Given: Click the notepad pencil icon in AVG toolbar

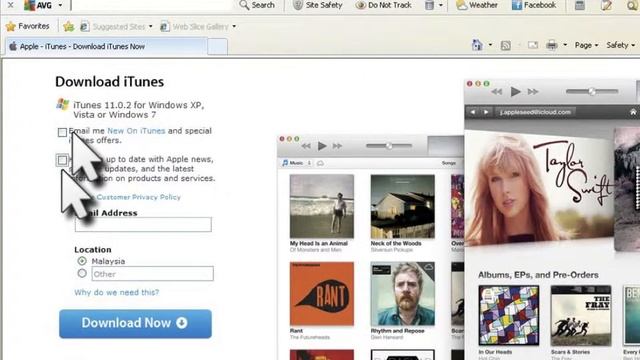Looking at the screenshot, I should [x=606, y=5].
